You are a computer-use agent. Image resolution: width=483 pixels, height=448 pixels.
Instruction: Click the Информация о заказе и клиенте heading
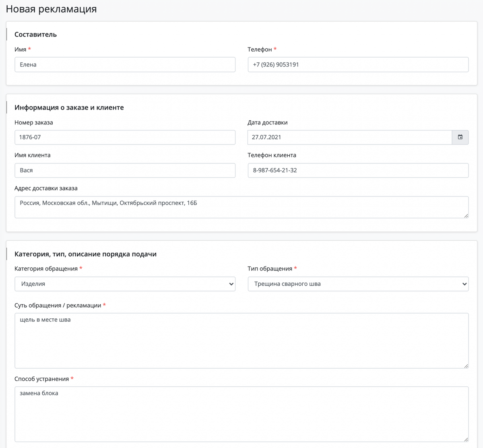[x=69, y=107]
